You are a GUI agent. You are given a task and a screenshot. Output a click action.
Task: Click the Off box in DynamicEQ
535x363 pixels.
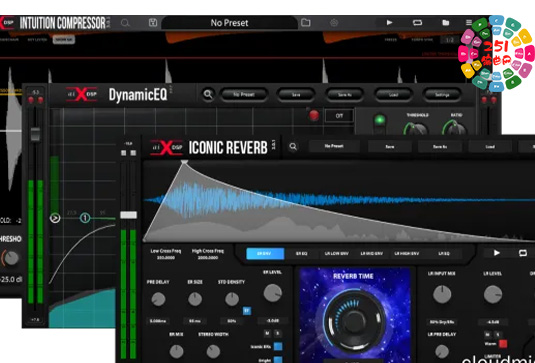click(339, 116)
